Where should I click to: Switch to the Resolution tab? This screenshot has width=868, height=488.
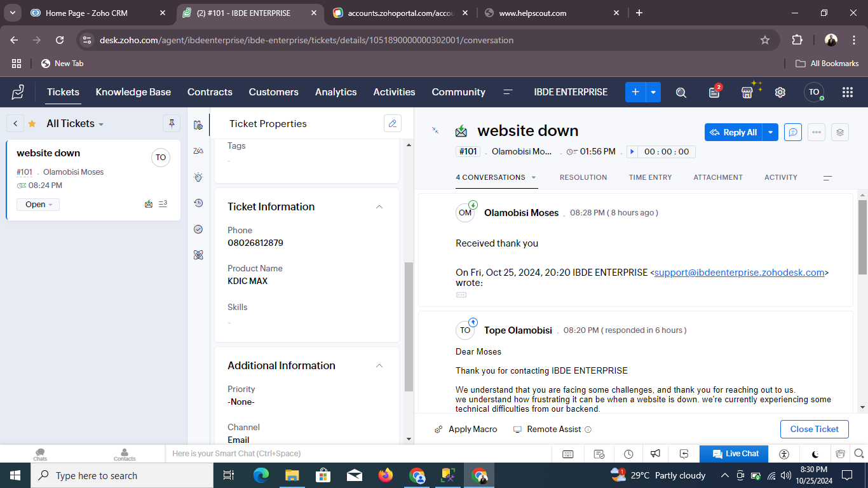pos(583,177)
